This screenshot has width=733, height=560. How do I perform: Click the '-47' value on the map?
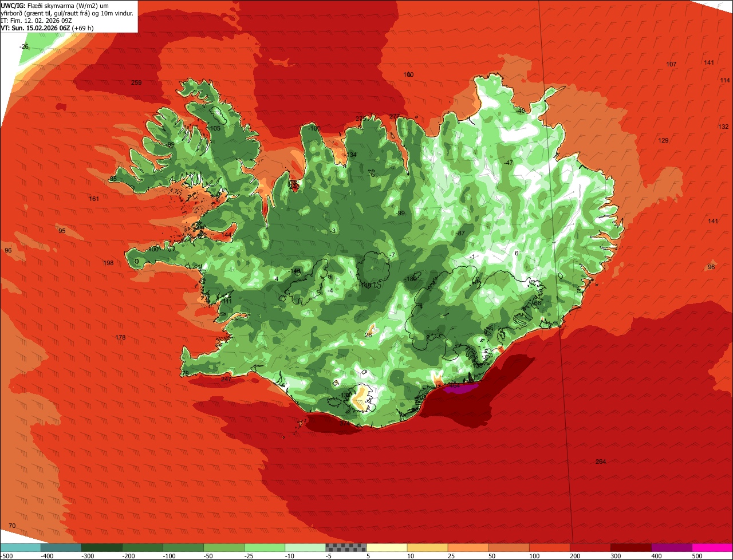(x=508, y=163)
